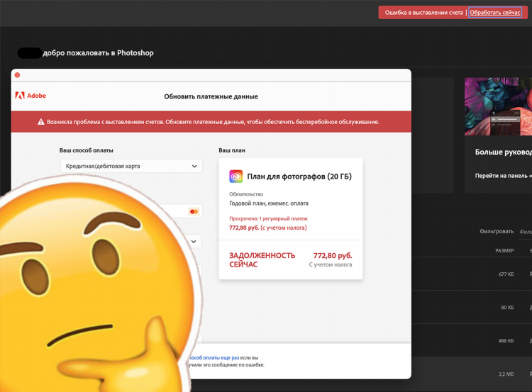Click the 'Годовой план, ежемес. оплата' text
The image size is (532, 392).
click(269, 203)
